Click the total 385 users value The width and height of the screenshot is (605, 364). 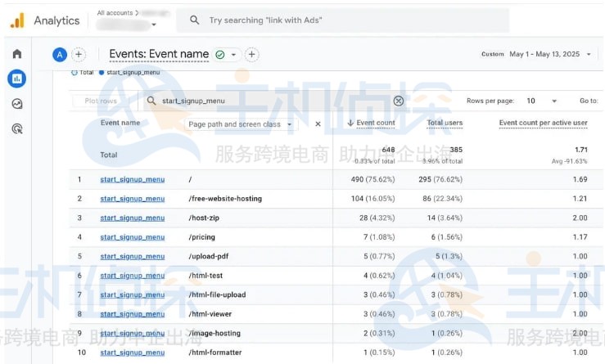coord(456,150)
